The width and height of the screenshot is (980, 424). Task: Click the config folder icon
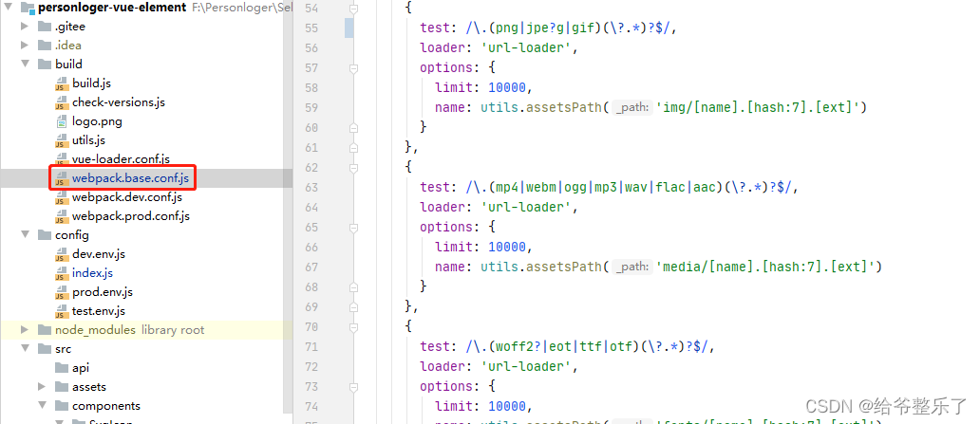(45, 235)
